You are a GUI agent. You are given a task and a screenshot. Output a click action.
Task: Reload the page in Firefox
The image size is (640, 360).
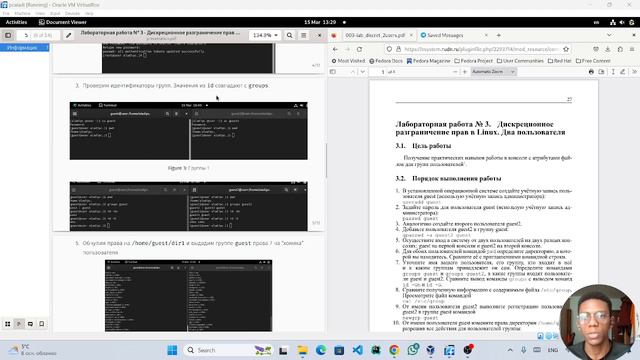tap(359, 49)
